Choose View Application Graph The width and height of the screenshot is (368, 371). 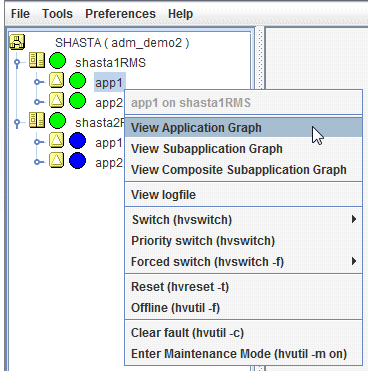click(x=243, y=128)
